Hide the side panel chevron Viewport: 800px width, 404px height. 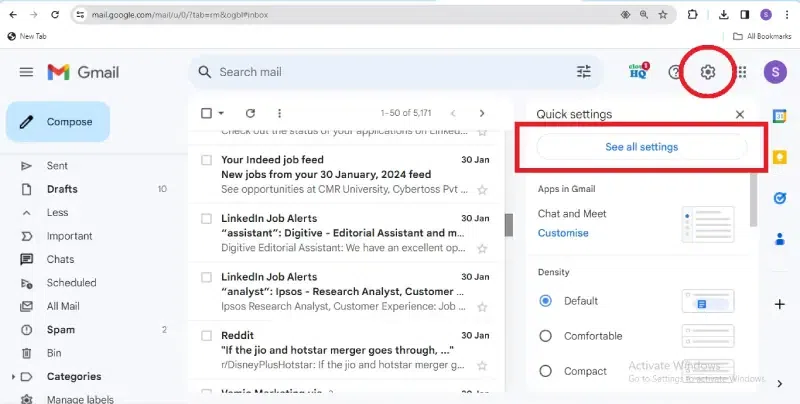coord(780,384)
